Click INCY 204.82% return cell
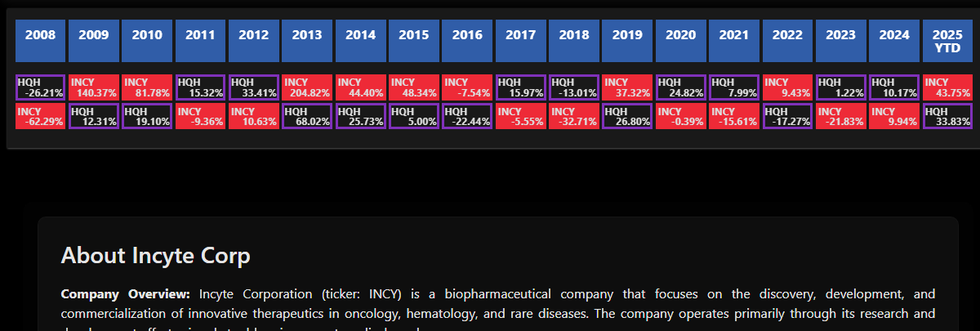This screenshot has width=980, height=331. click(x=306, y=87)
